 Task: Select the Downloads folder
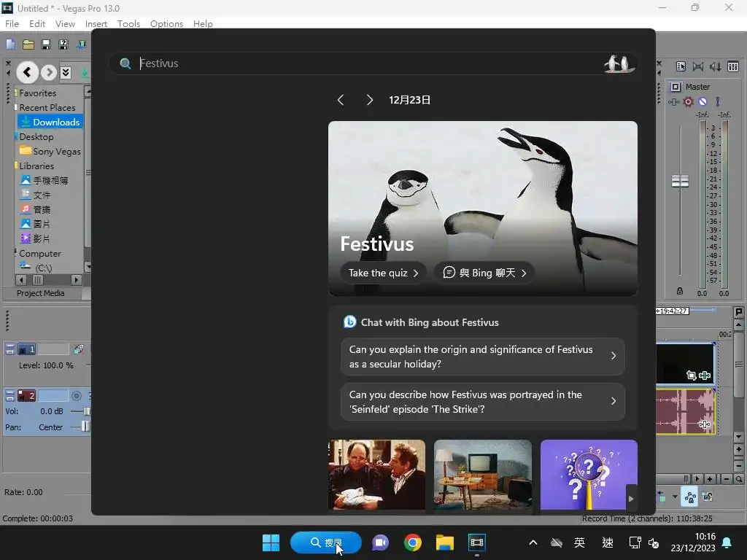50,122
